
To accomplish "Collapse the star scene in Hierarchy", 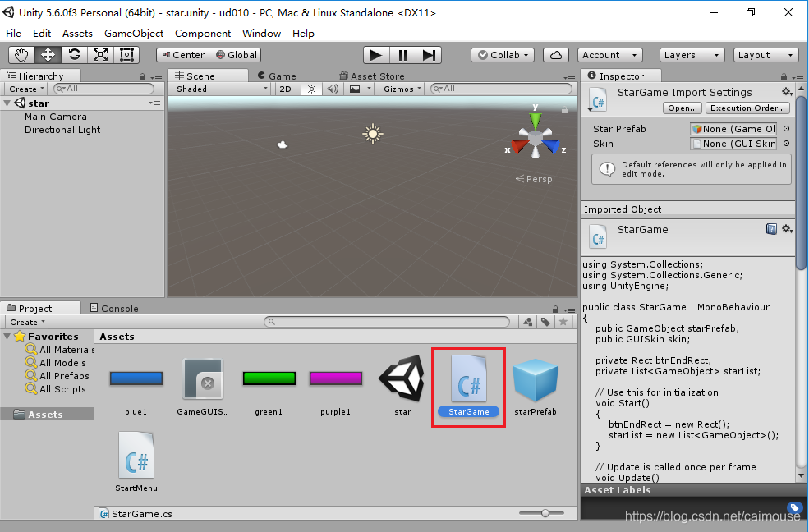I will coord(7,103).
